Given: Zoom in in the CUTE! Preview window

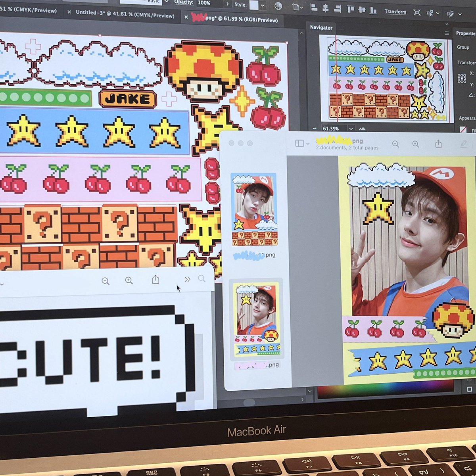Looking at the screenshot, I should [x=129, y=280].
